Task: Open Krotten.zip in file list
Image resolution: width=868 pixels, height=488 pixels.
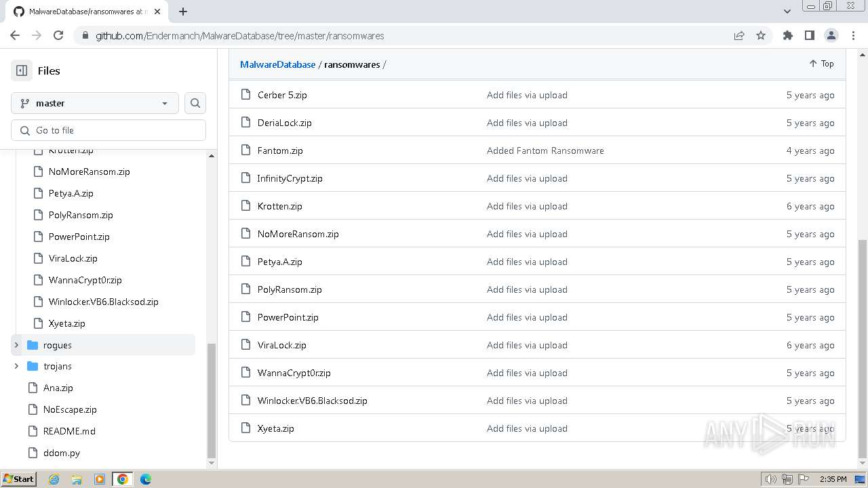Action: coord(280,206)
